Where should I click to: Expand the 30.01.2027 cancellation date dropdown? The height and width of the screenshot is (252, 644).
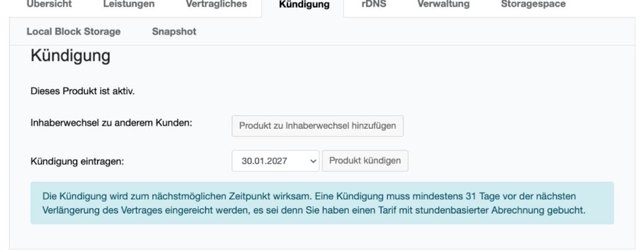275,161
